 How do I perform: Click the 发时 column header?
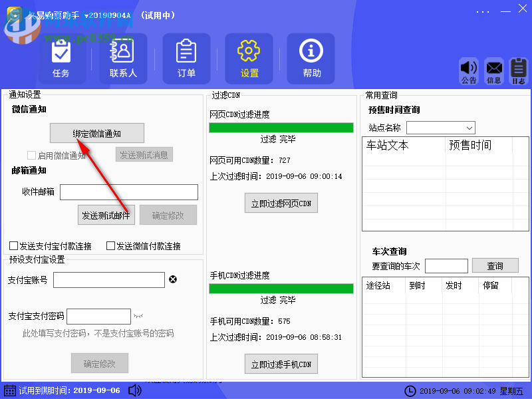point(460,285)
